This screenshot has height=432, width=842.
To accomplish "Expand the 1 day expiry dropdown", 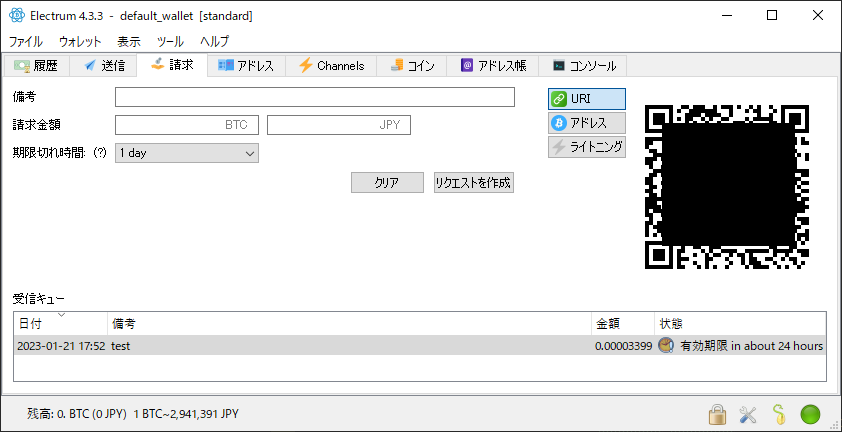I will click(187, 153).
